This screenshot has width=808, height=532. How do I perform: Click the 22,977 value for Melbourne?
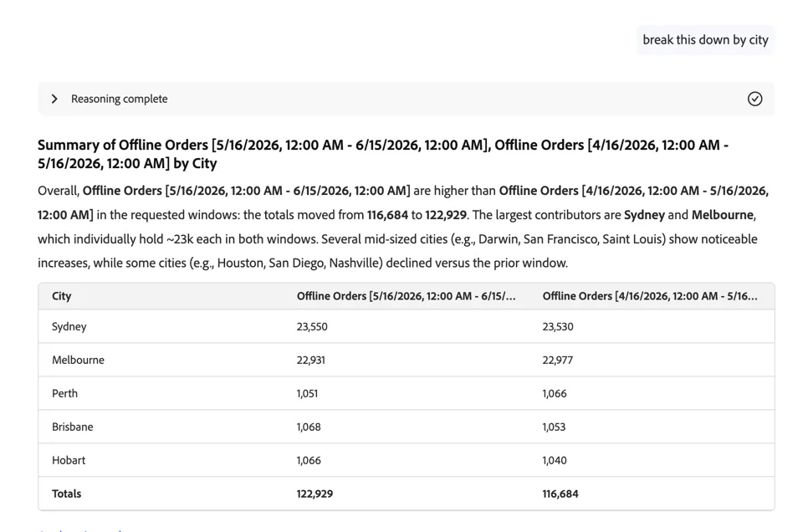click(558, 360)
